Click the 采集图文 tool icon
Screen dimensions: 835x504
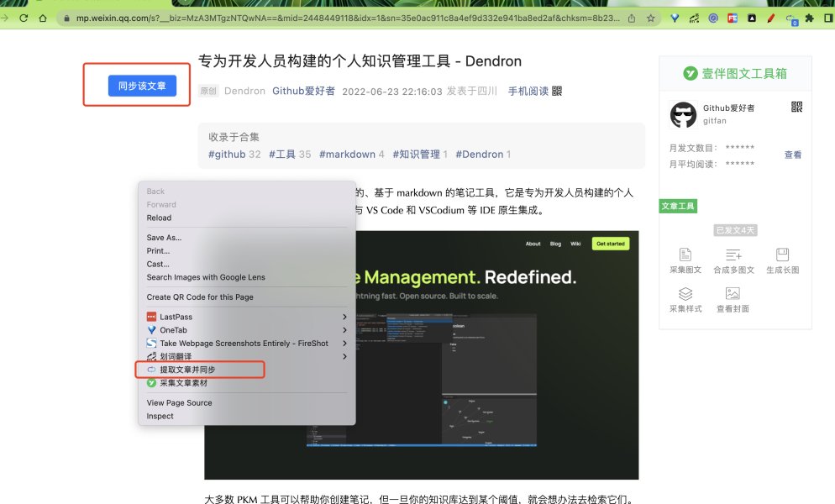point(685,255)
